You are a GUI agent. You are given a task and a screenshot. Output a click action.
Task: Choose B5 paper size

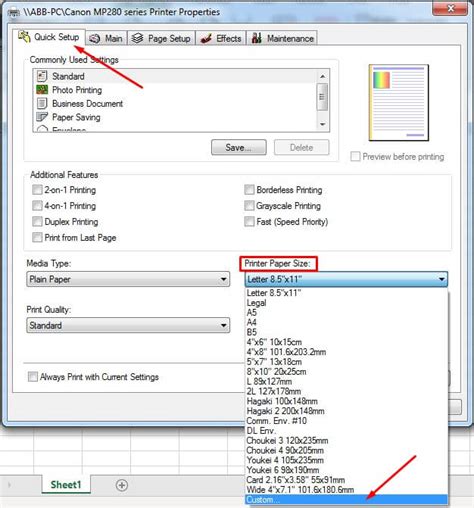[346, 332]
